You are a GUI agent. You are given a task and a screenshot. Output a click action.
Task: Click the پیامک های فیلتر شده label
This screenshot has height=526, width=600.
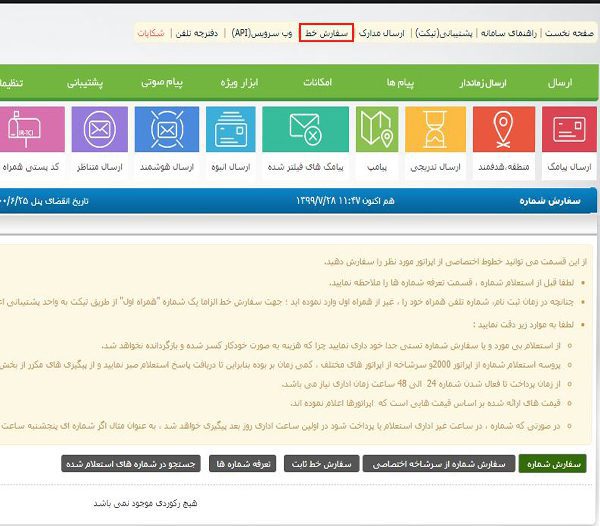click(x=305, y=167)
